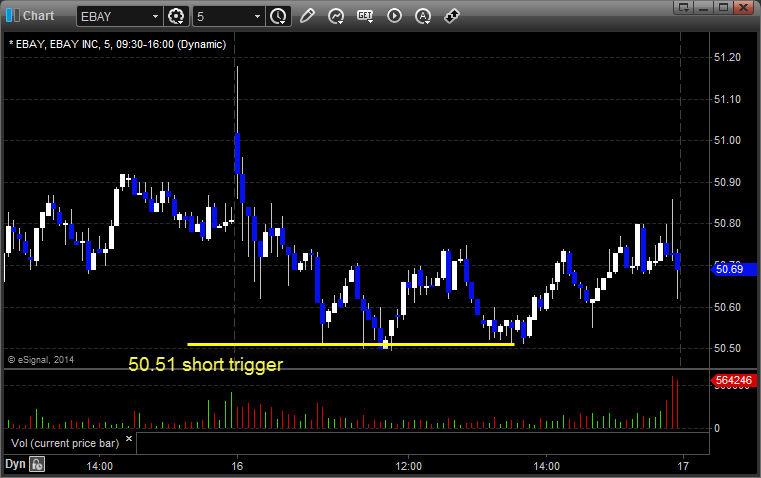Open the time template clock menu
The width and height of the screenshot is (761, 478).
pos(278,16)
